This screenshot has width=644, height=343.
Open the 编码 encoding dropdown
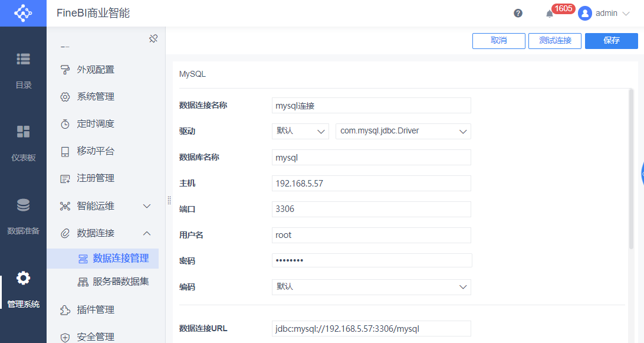(372, 287)
